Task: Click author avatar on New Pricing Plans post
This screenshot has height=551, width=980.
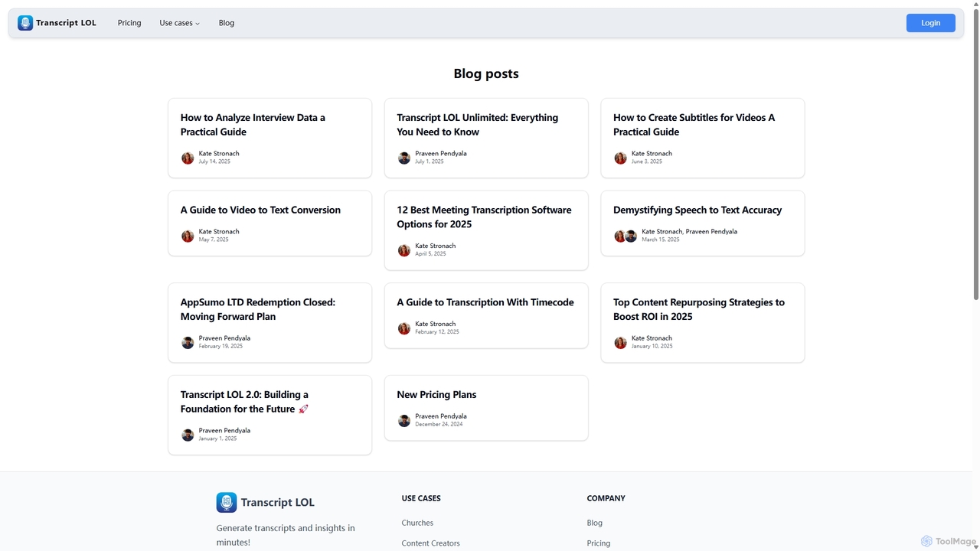Action: [x=404, y=421]
